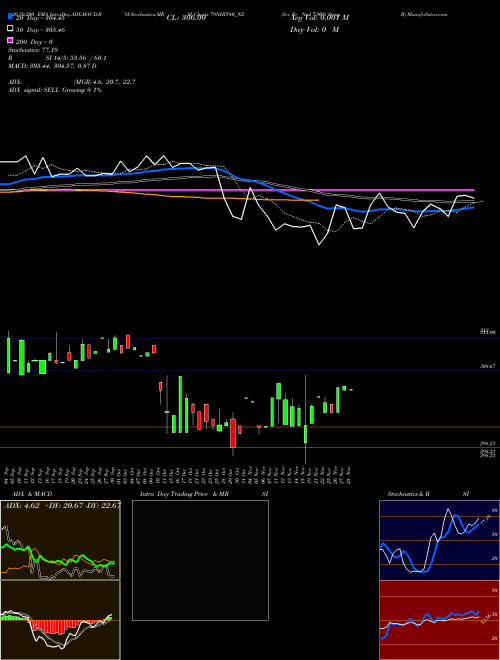Click the ADX '(MGR) 4.6, 20.7, 22.7' values

[104, 82]
